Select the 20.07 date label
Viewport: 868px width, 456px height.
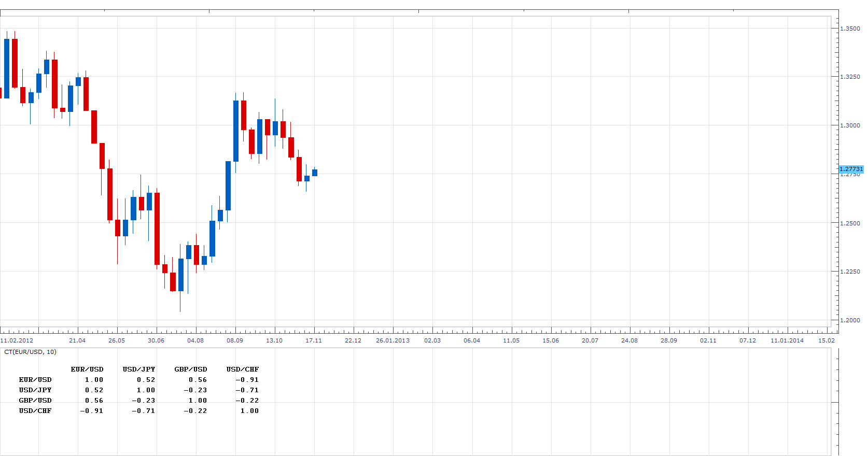[590, 340]
